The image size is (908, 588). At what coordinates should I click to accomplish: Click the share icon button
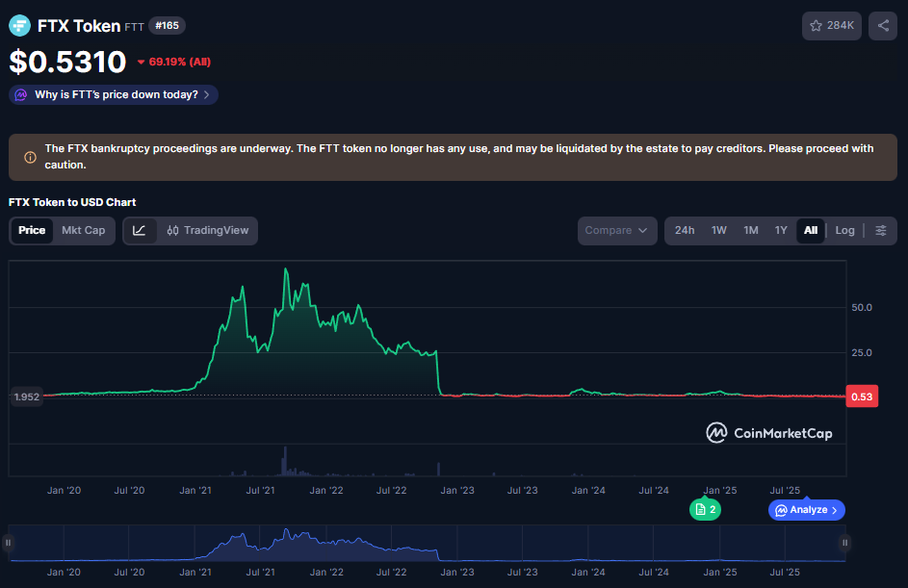[x=882, y=26]
